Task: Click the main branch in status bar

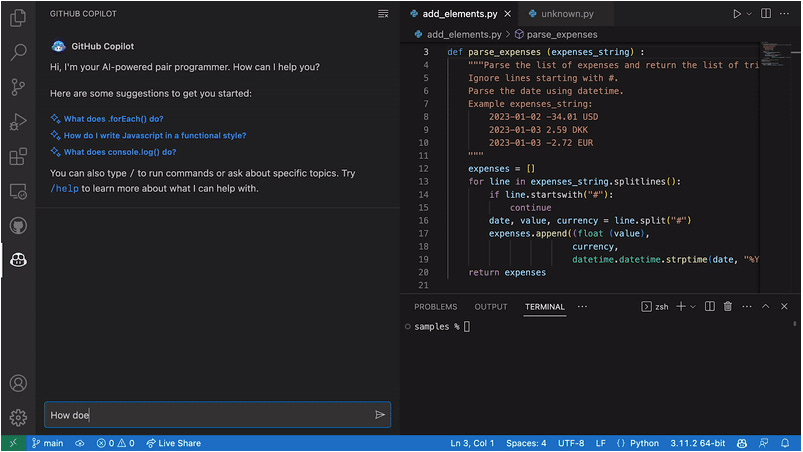Action: [x=48, y=443]
